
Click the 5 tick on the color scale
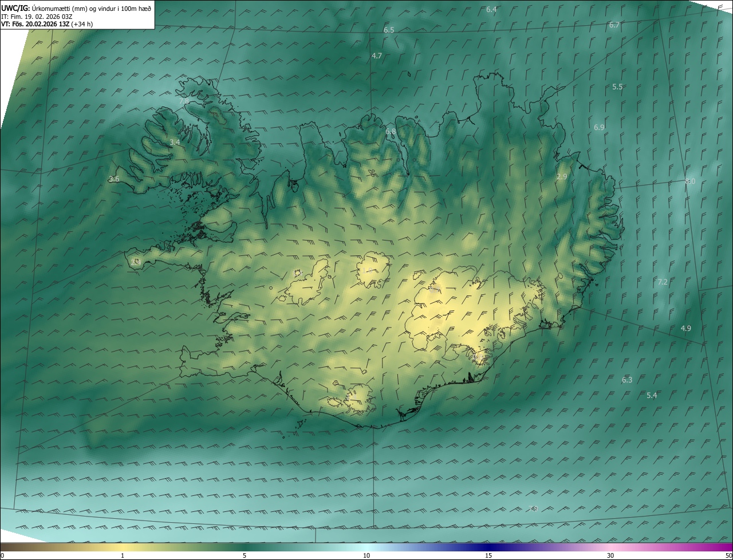click(x=245, y=555)
